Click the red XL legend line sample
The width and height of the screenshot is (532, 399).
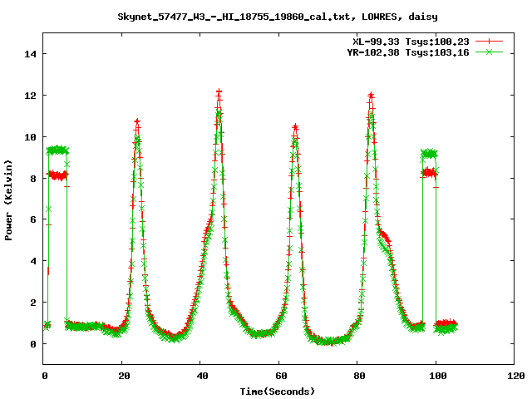pos(490,41)
